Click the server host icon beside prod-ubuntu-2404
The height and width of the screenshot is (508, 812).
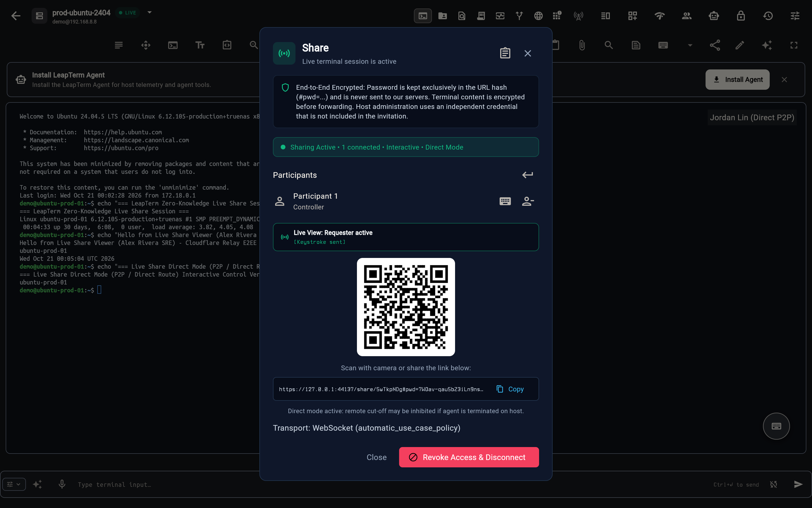(39, 16)
